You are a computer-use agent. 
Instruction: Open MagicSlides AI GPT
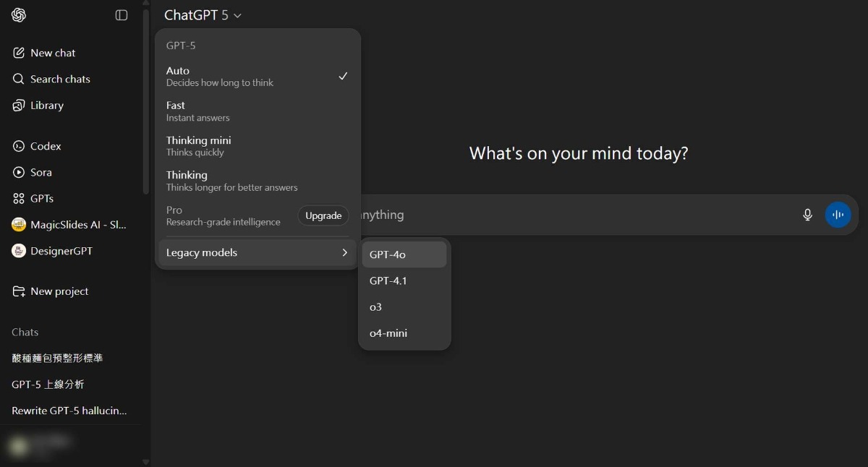click(x=71, y=225)
